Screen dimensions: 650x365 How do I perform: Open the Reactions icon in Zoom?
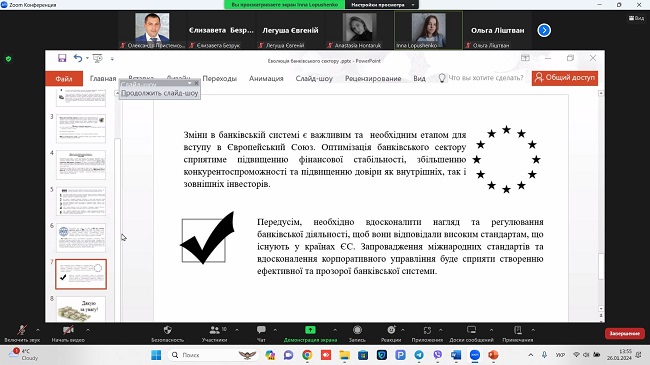(x=391, y=330)
